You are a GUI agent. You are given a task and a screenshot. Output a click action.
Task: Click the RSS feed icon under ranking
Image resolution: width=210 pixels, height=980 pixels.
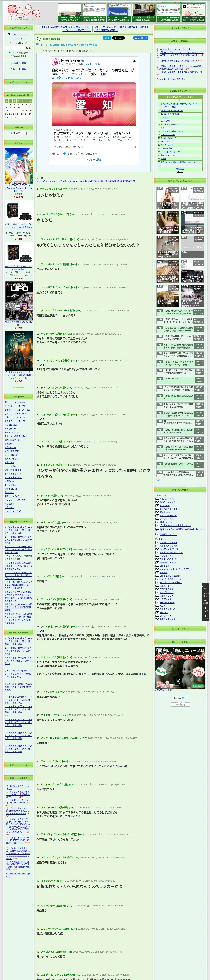pos(158,480)
